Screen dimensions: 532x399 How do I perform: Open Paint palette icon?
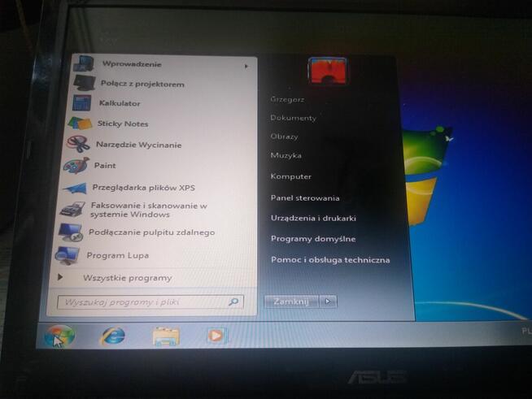point(76,166)
